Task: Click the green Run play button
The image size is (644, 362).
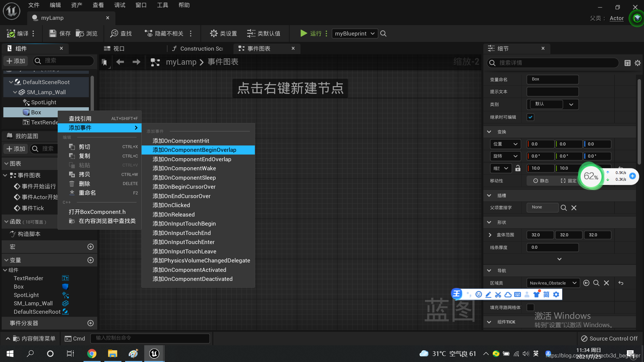Action: (304, 33)
